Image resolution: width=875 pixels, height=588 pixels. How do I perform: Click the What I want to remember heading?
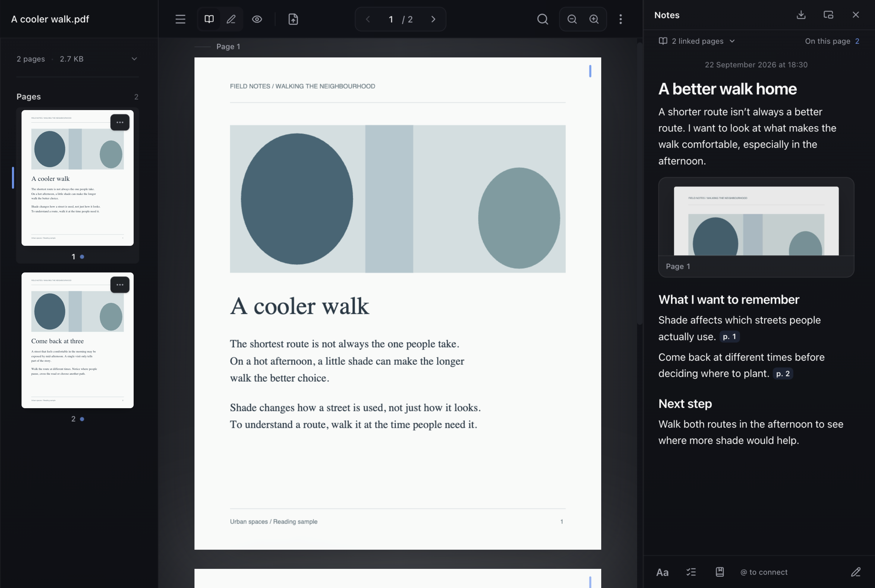tap(728, 299)
